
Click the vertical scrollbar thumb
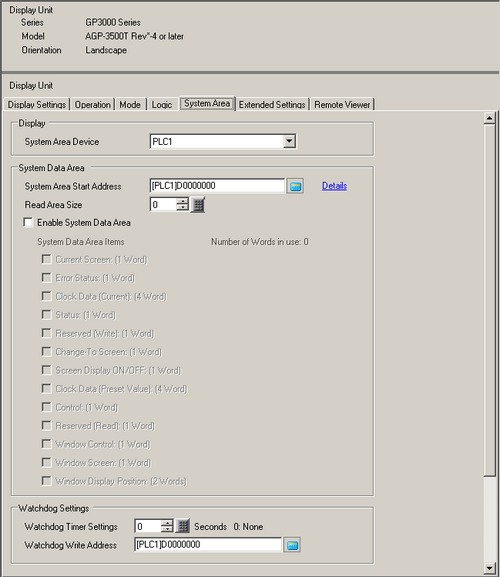tap(489, 300)
